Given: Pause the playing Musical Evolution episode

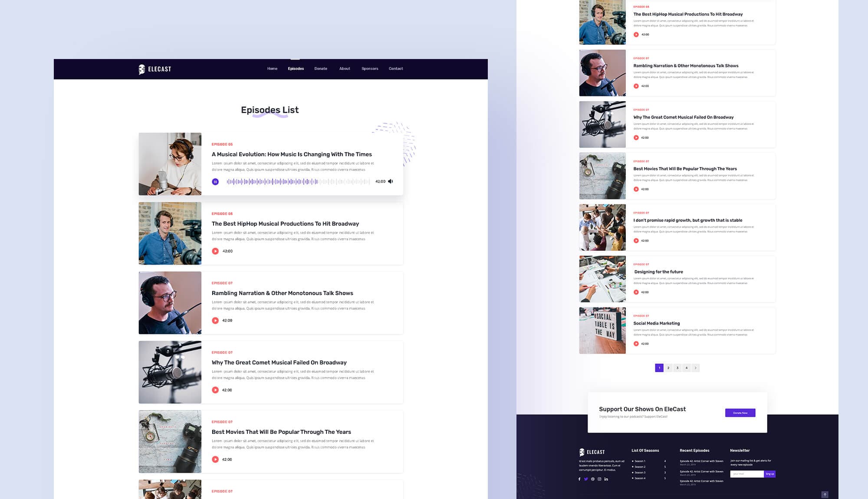Looking at the screenshot, I should click(215, 182).
